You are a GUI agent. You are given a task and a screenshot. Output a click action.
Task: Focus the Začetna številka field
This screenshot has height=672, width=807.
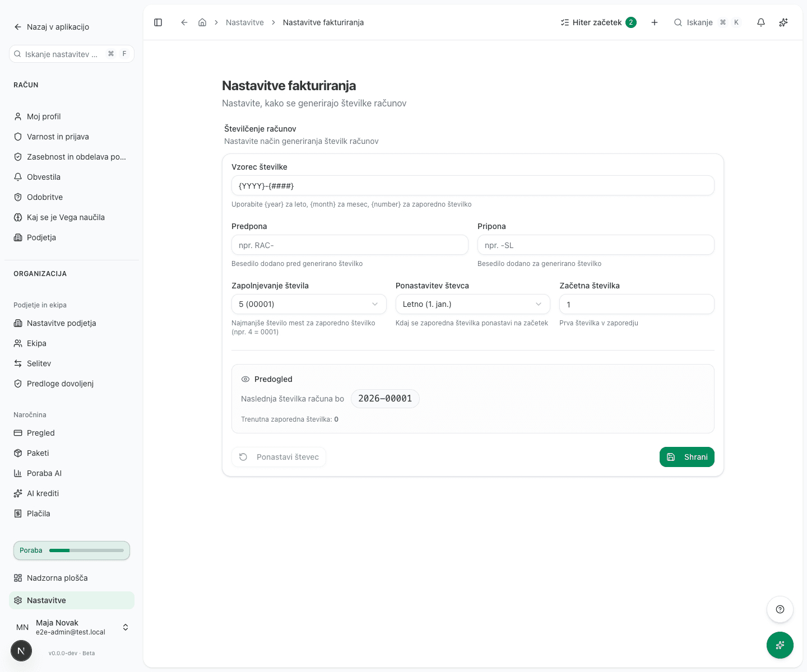coord(637,304)
